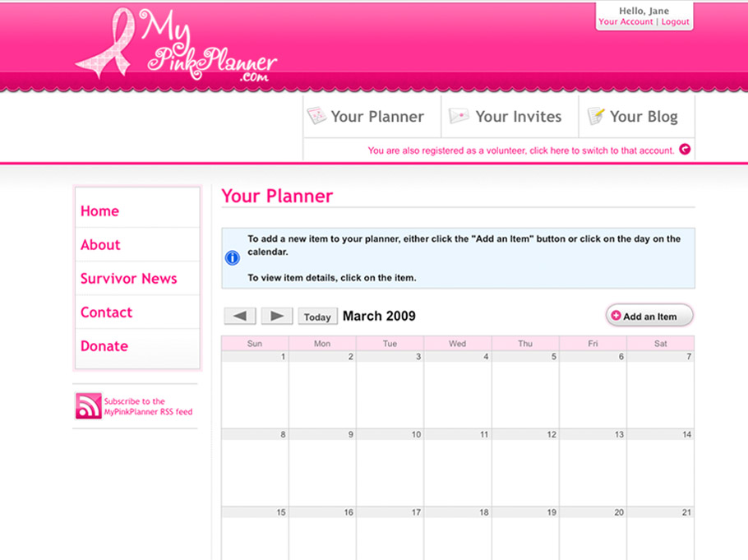The image size is (748, 560).
Task: Click the Your Invites envelope icon
Action: pos(459,116)
